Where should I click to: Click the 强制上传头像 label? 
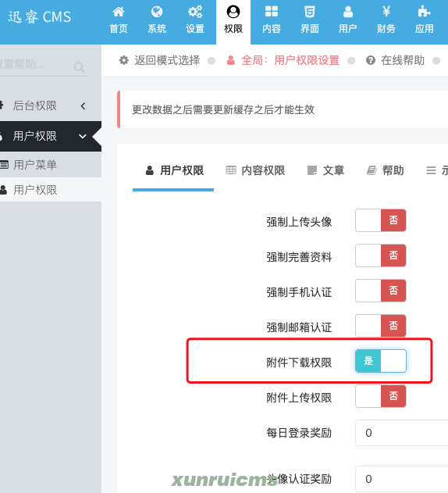click(x=299, y=222)
